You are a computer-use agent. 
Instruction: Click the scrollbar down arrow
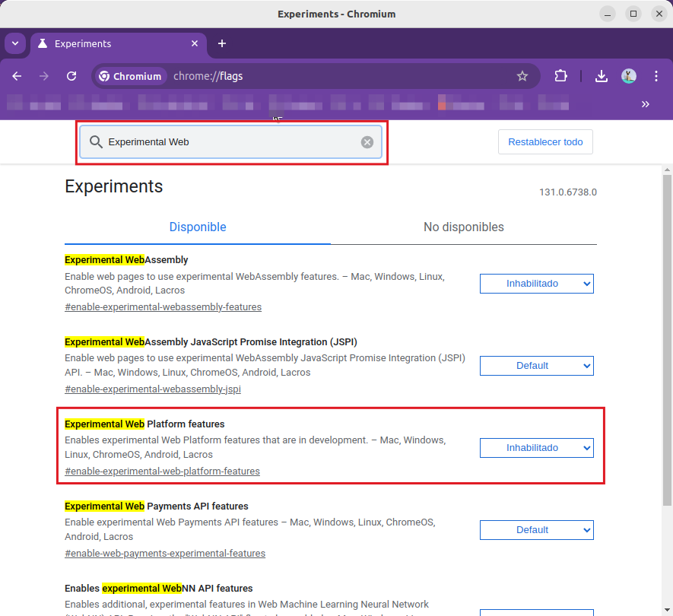click(667, 610)
